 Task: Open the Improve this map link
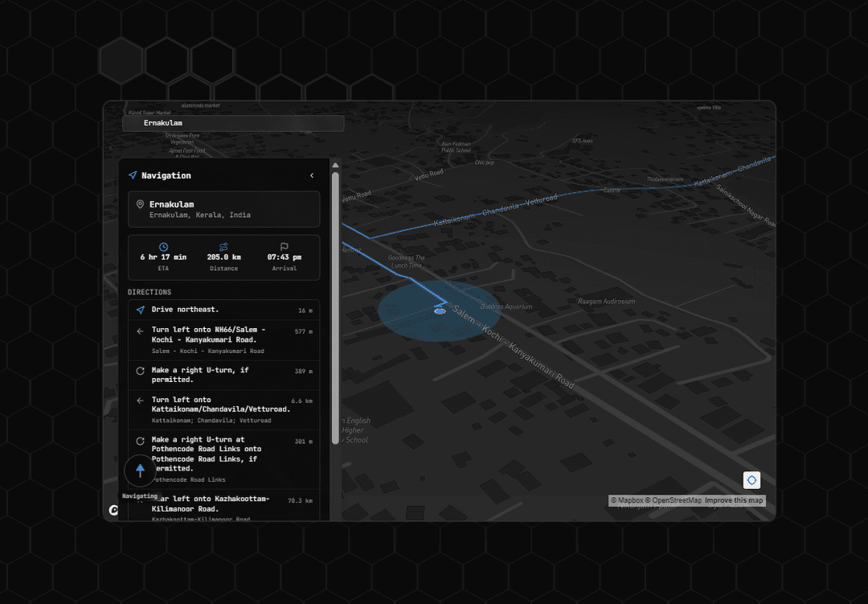click(734, 499)
